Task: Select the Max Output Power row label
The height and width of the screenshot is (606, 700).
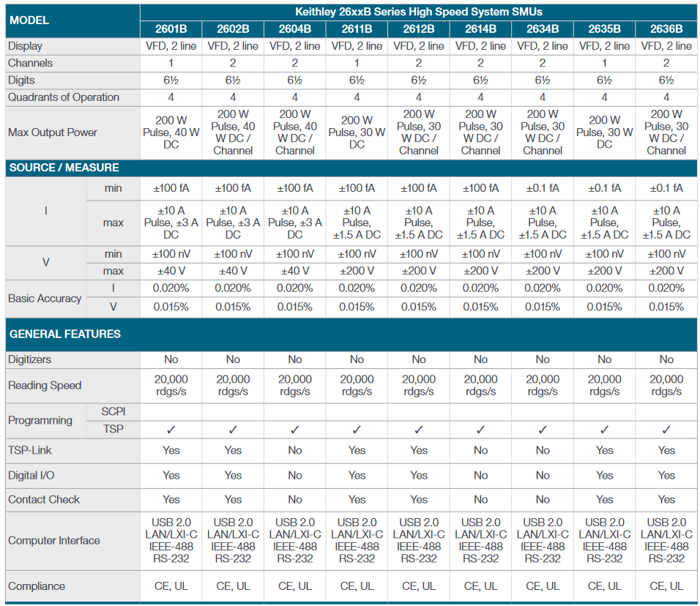Action: click(x=53, y=132)
